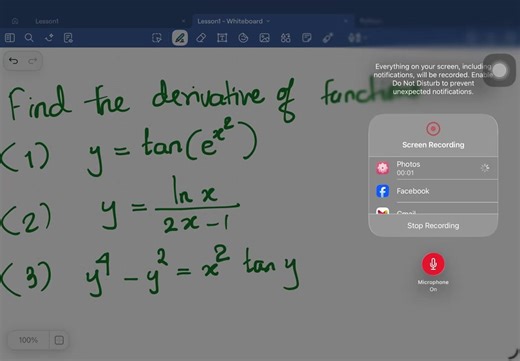Open the insert image tool
The width and height of the screenshot is (520, 361).
(264, 38)
